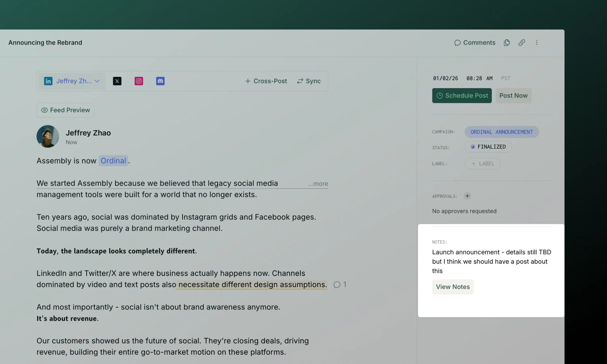
Task: Click the Sync button
Action: pyautogui.click(x=309, y=81)
